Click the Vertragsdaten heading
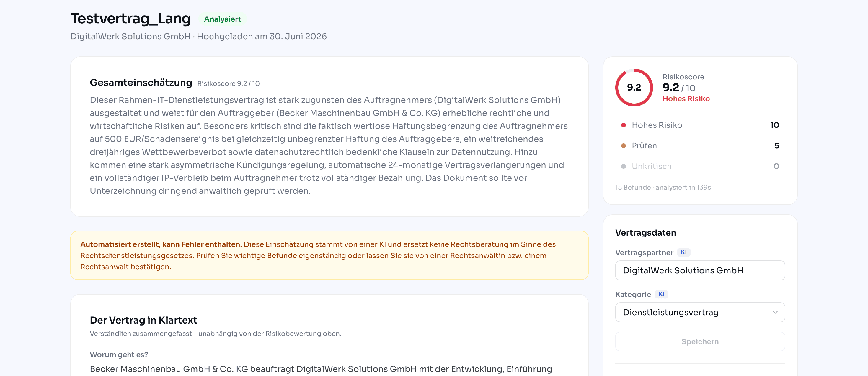Screen dimensions: 868x376 pos(645,233)
